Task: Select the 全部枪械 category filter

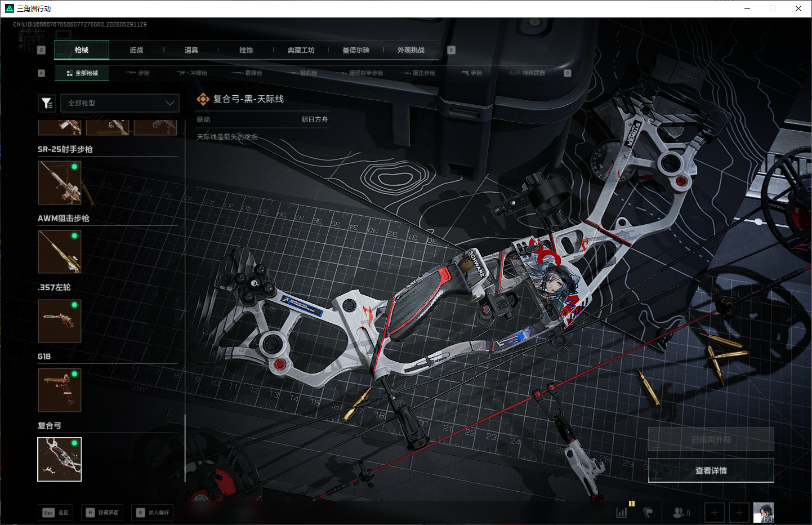Action: coord(82,73)
